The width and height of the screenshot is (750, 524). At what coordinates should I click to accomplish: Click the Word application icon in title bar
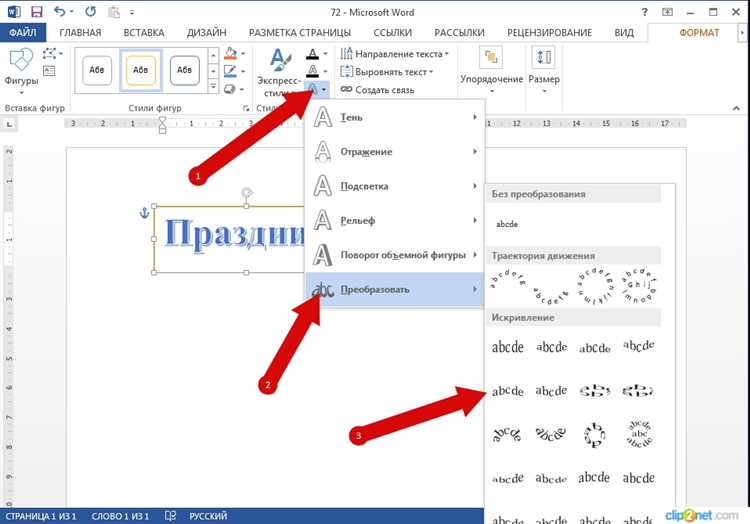click(x=14, y=11)
